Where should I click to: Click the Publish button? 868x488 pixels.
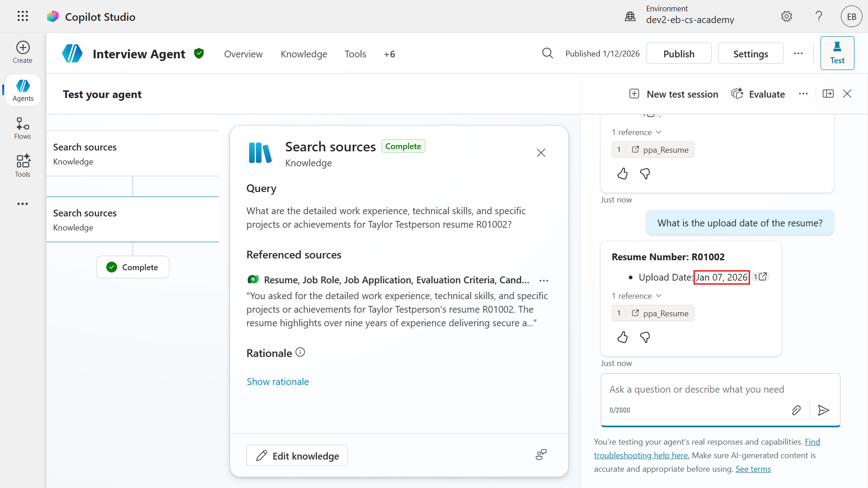click(x=679, y=54)
